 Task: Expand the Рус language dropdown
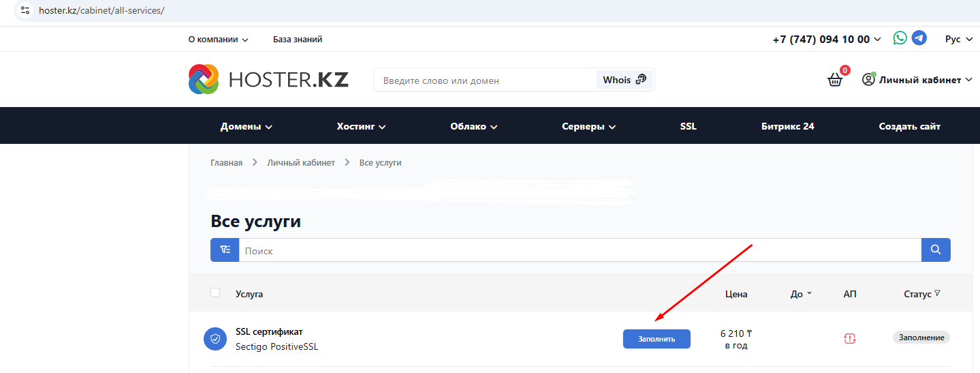pos(962,40)
